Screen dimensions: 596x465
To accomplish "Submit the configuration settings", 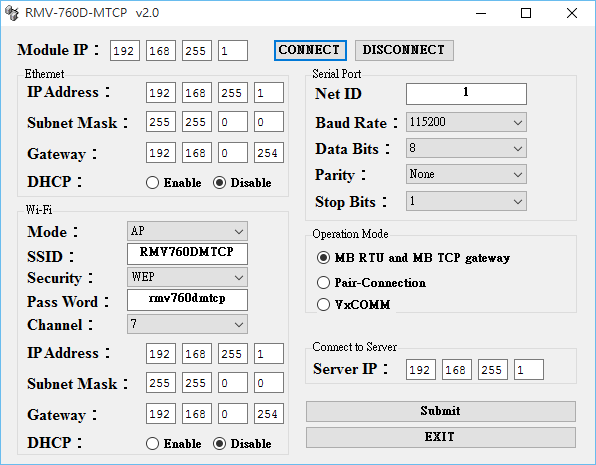I will click(x=441, y=411).
